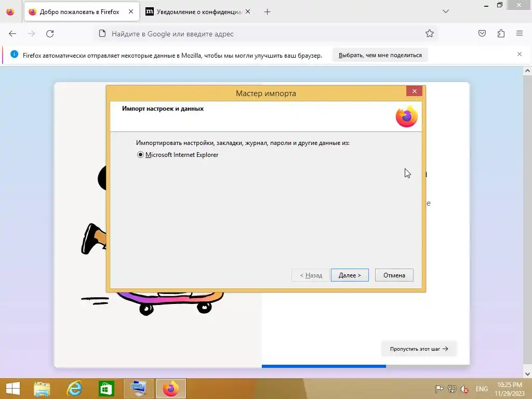Image resolution: width=532 pixels, height=399 pixels.
Task: Cancel import with Отмена button
Action: tap(394, 275)
